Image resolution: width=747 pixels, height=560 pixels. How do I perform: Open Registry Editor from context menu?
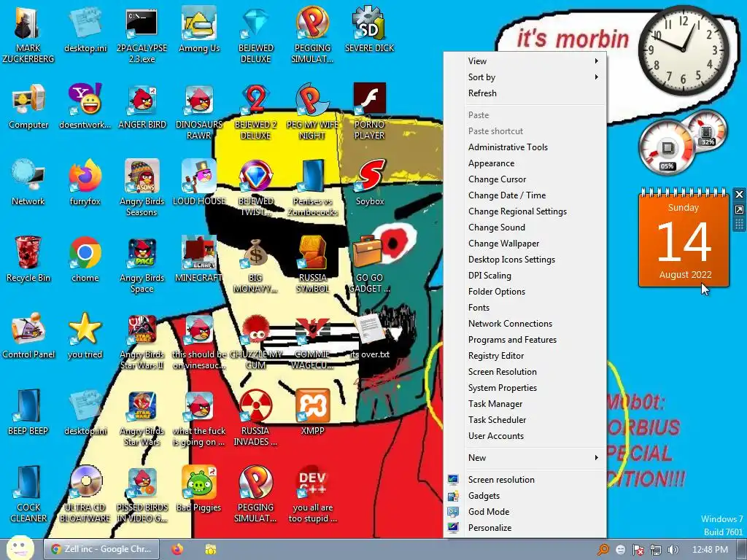525,356
